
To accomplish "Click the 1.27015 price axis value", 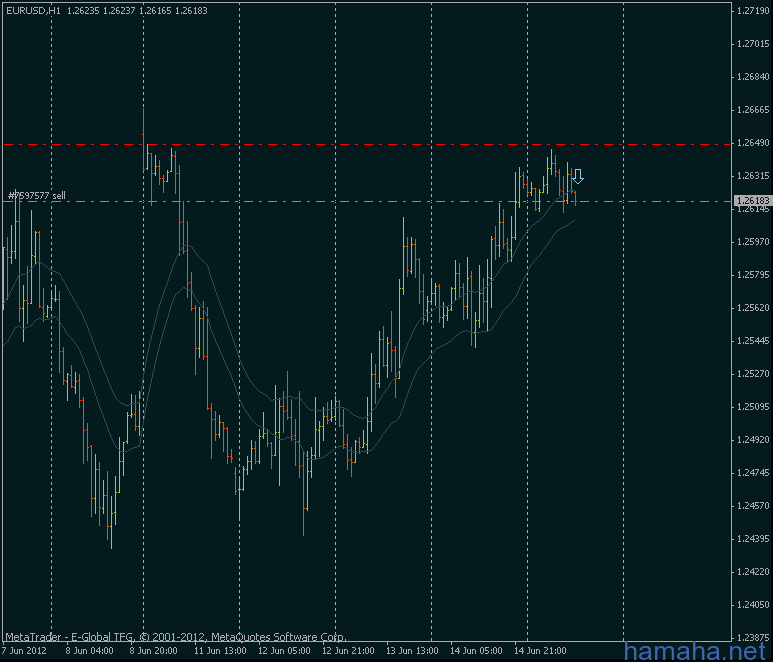I will click(x=753, y=44).
